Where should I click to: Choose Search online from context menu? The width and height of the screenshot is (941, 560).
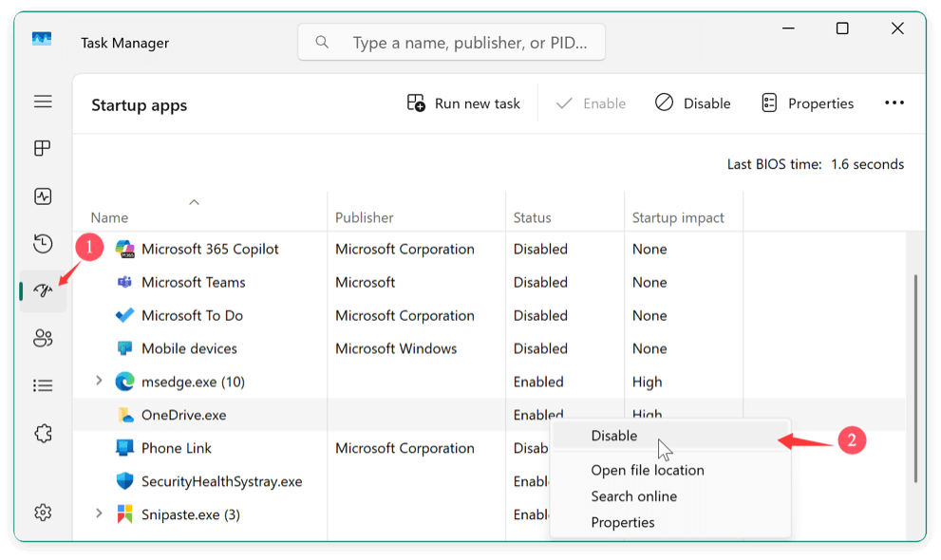[x=634, y=496]
